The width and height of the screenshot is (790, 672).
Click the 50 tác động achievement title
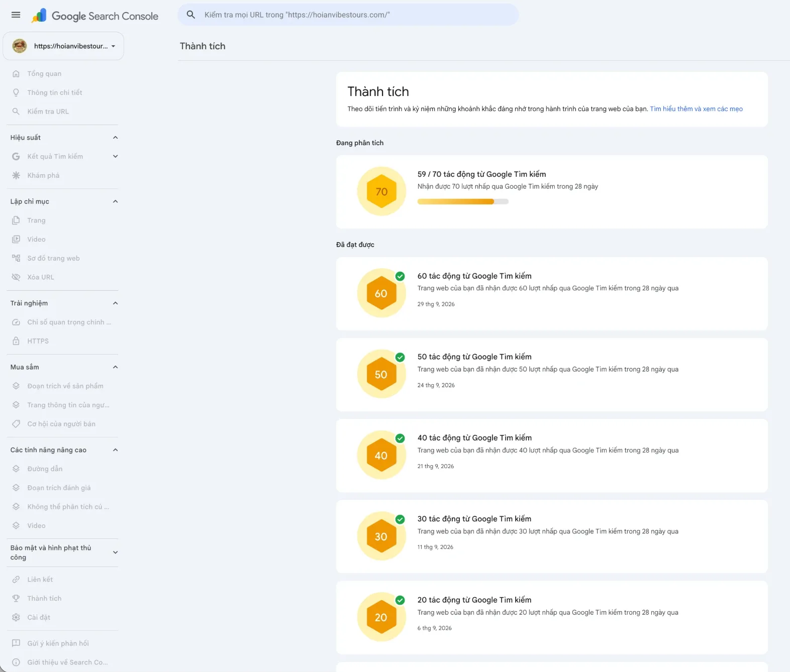coord(474,357)
